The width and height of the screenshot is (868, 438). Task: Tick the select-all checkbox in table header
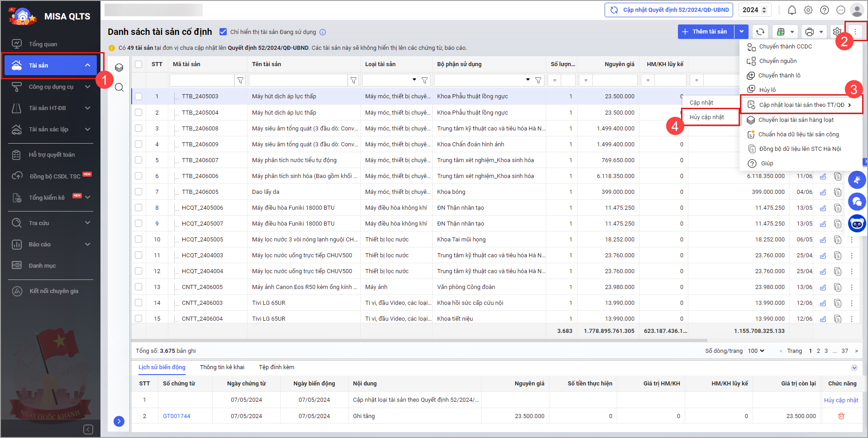tap(138, 64)
